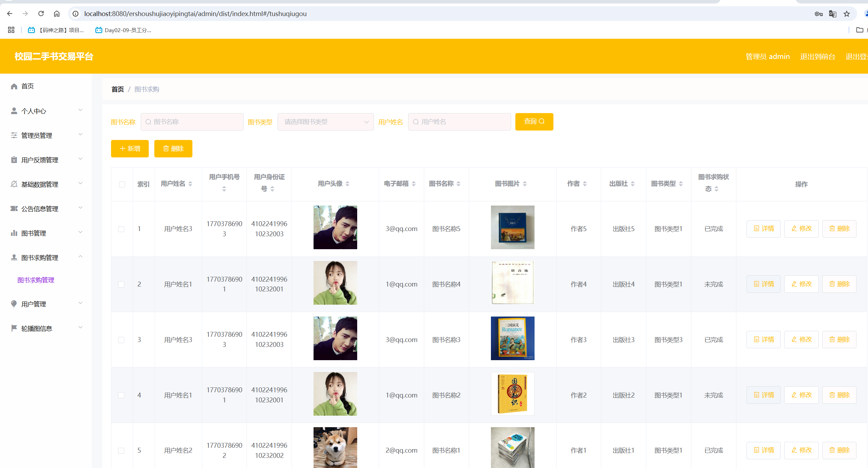Check the select-all checkbox in table header
868x468 pixels.
coord(122,184)
